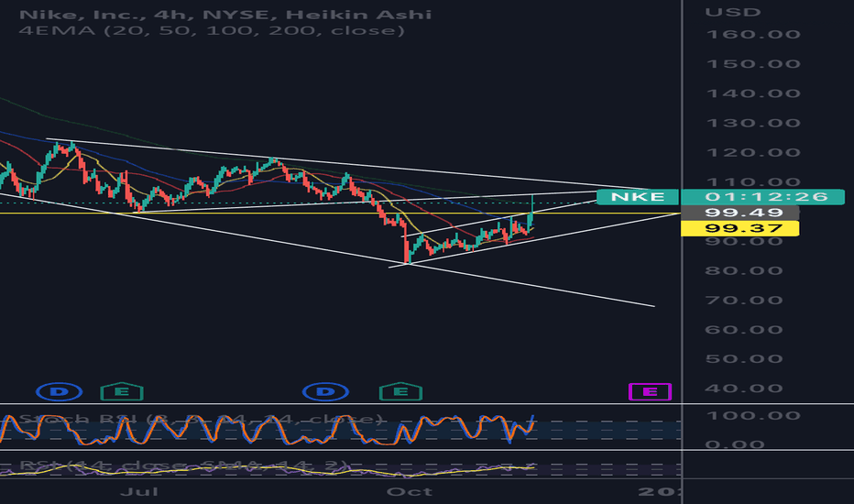Click the purple upcoming earnings E marker
The image size is (854, 504).
point(651,392)
